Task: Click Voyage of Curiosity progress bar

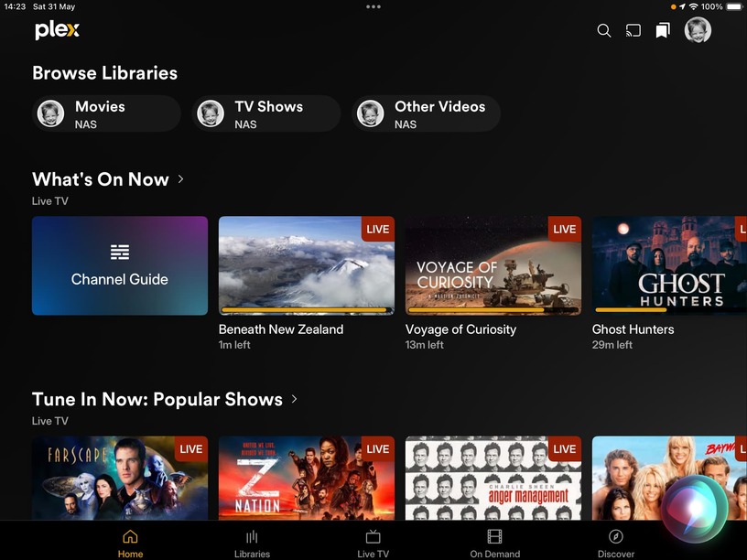Action: (x=493, y=310)
